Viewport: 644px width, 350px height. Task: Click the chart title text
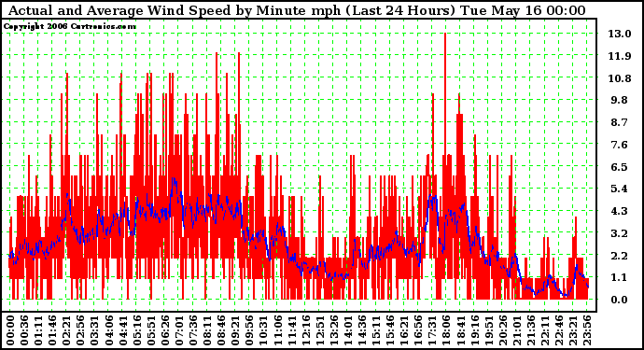tap(297, 10)
